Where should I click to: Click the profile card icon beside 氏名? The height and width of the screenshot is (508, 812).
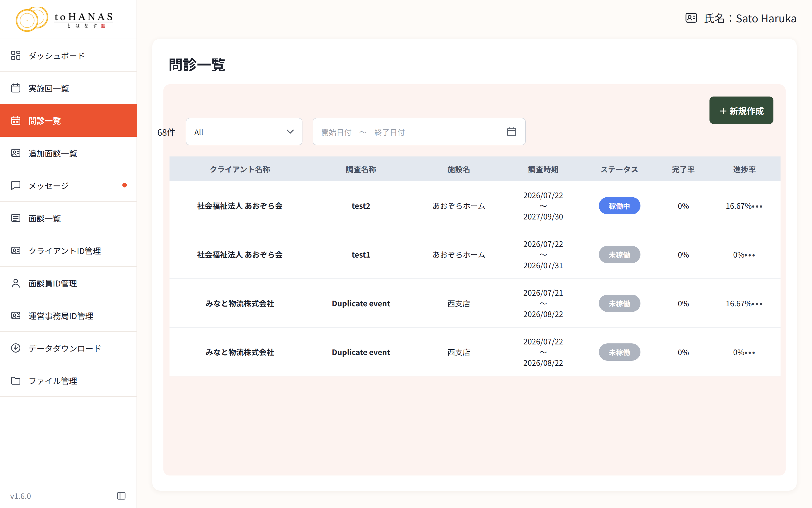tap(691, 18)
